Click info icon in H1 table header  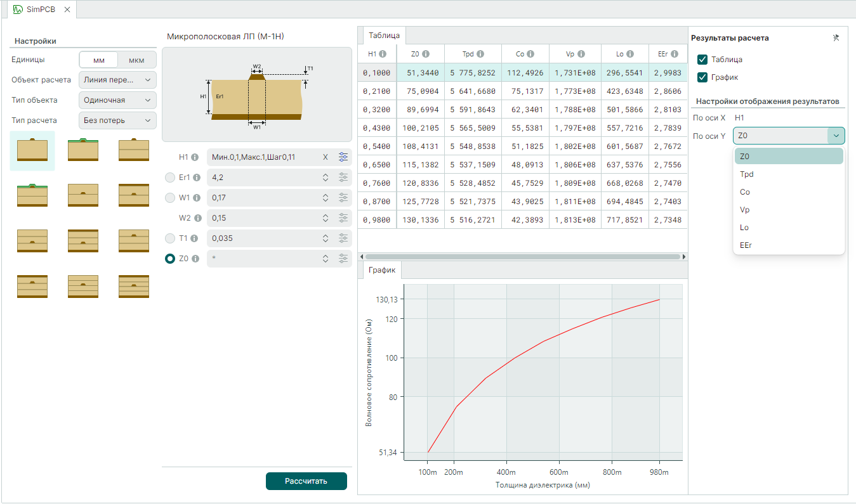[x=383, y=54]
